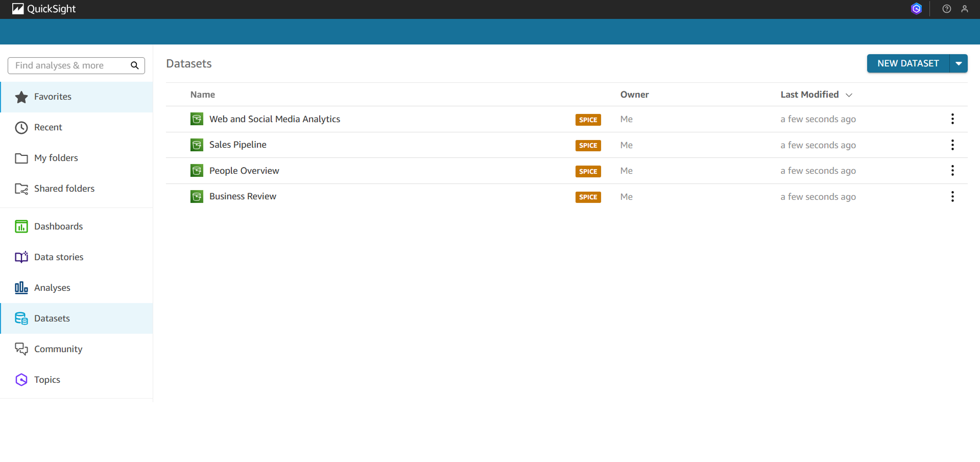Click the search magnifier icon
The width and height of the screenshot is (980, 462).
pos(135,65)
